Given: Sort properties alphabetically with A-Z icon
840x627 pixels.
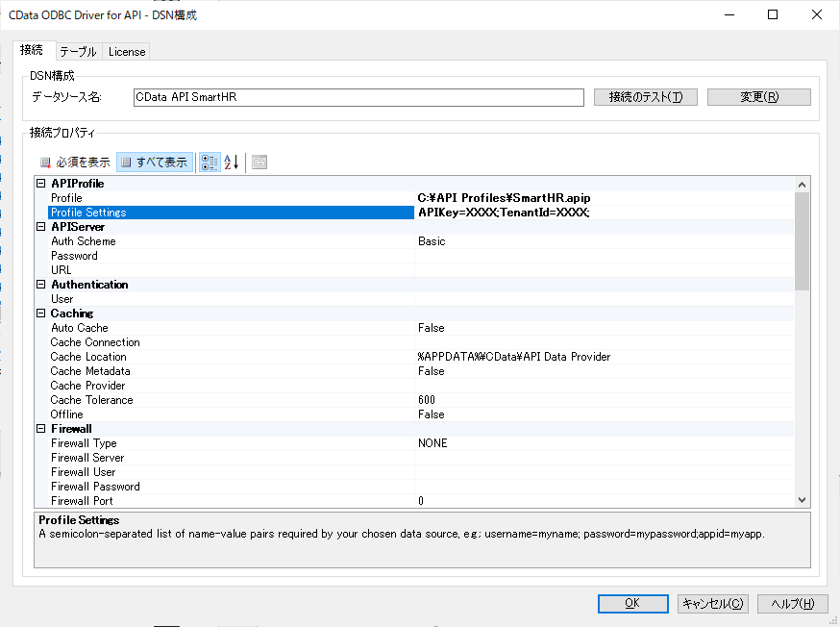Looking at the screenshot, I should click(x=232, y=163).
